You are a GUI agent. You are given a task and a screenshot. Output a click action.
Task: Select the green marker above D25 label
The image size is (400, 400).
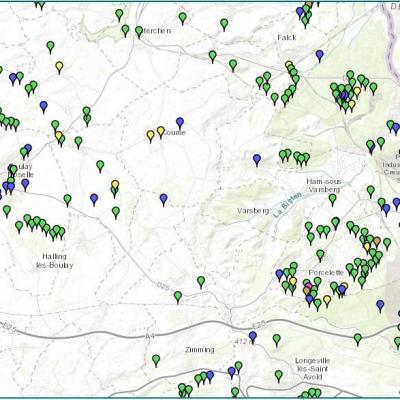click(201, 282)
